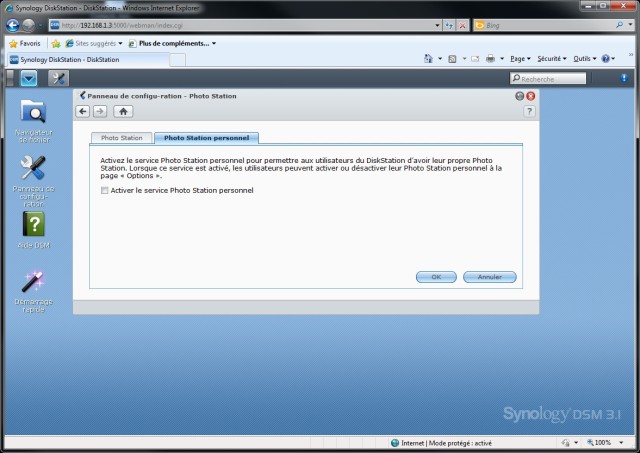Go forward in the control panel window
This screenshot has height=453, width=640.
(100, 111)
